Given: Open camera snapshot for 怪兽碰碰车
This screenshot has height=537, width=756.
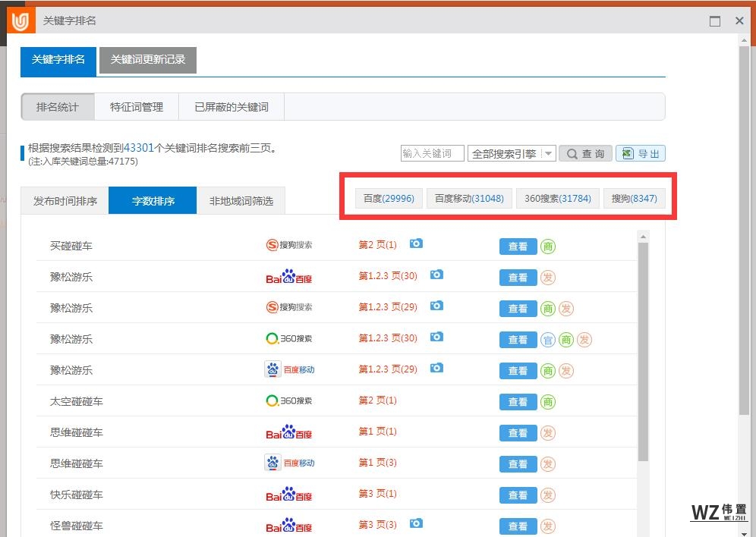Looking at the screenshot, I should point(416,524).
